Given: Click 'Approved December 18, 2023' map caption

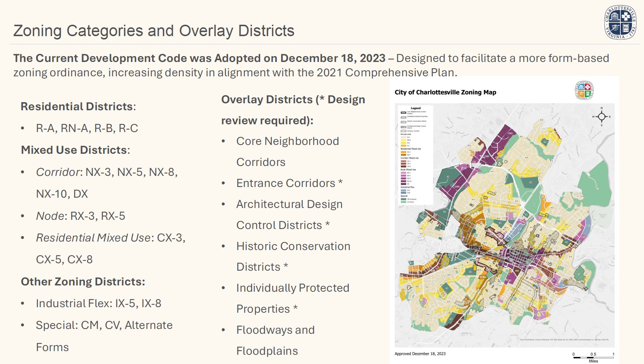Looking at the screenshot, I should tap(420, 354).
